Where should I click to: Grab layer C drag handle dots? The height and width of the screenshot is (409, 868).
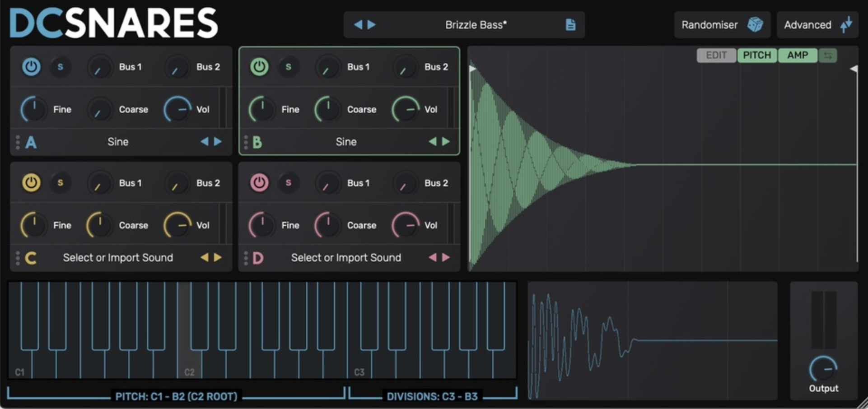click(x=18, y=258)
